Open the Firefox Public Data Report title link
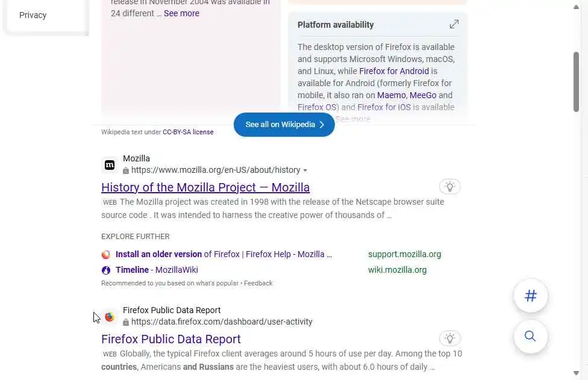This screenshot has height=380, width=588. pyautogui.click(x=171, y=339)
